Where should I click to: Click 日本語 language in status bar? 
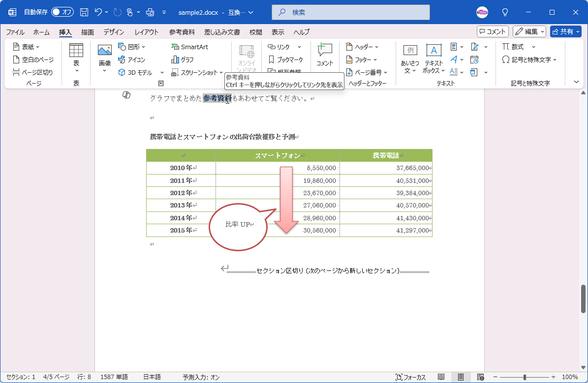point(152,377)
